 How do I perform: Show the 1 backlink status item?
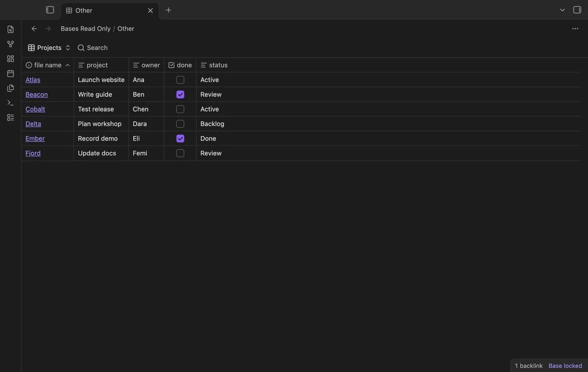coord(529,366)
